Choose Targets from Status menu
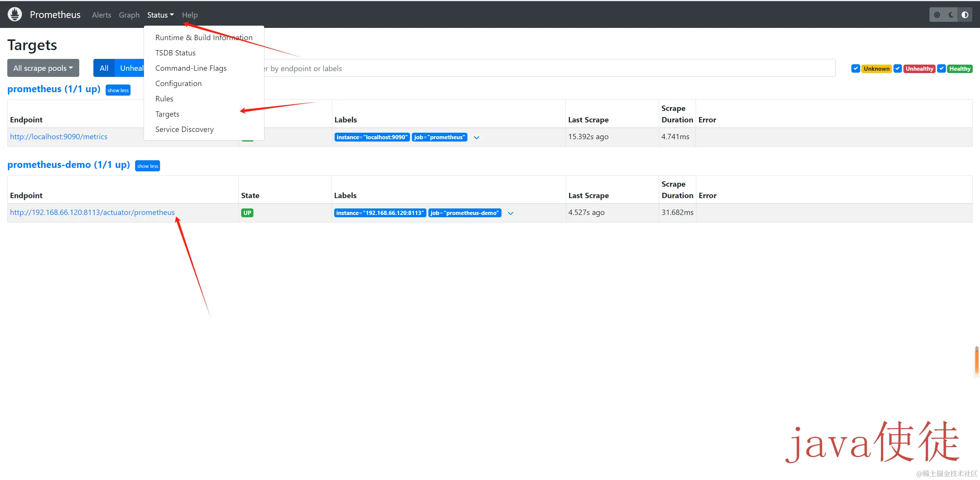This screenshot has width=980, height=480. (204, 114)
